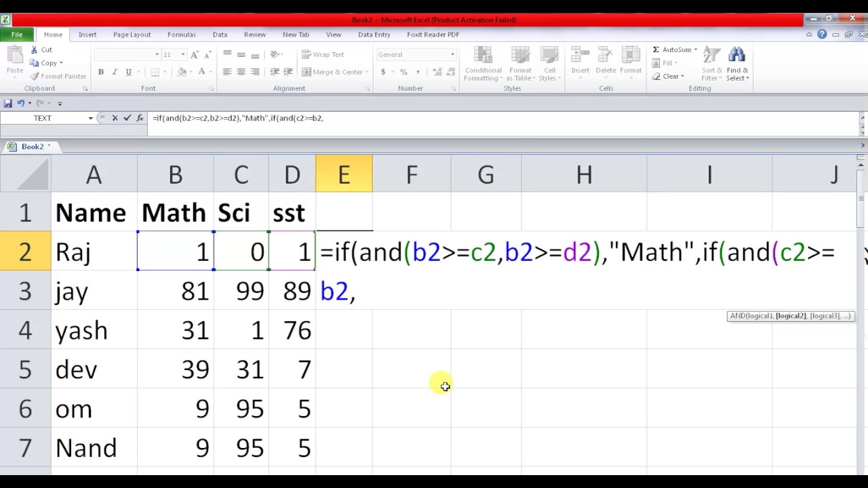Open the File tab
Image resolution: width=868 pixels, height=488 pixels.
pos(17,35)
